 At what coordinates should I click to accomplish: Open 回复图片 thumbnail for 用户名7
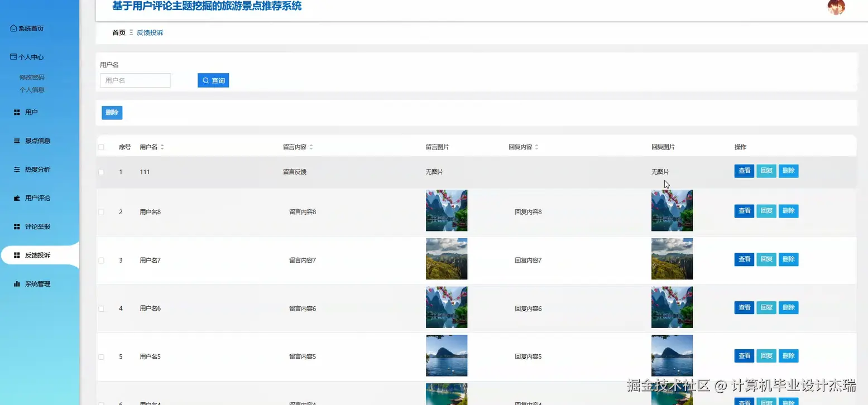tap(672, 259)
